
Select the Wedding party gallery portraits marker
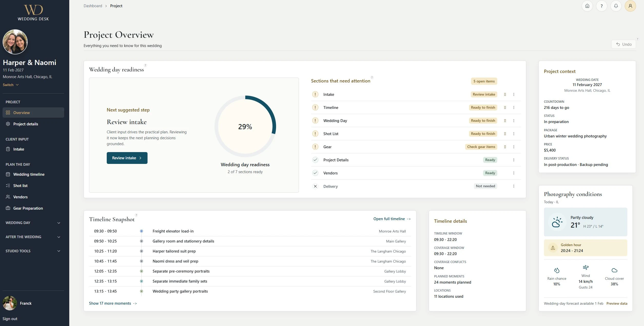[141, 291]
